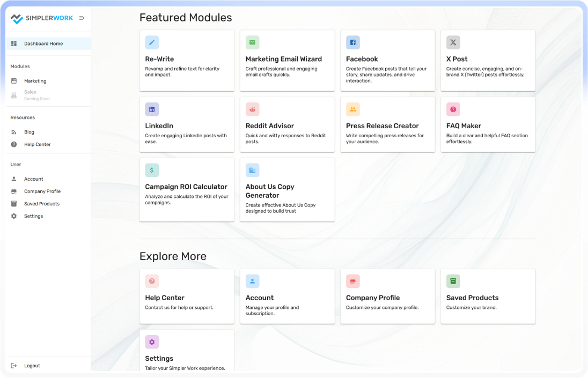Click the Press Release Creator people icon
588x378 pixels.
(x=353, y=109)
